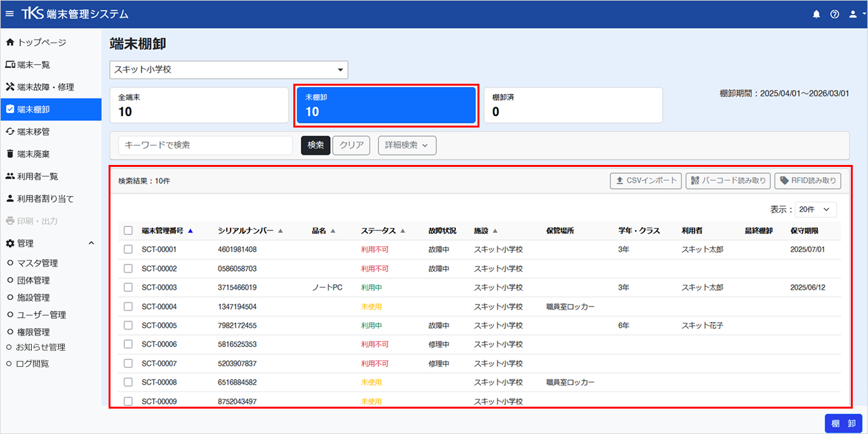This screenshot has width=868, height=434.
Task: Open 端末移管 transfer icon item
Action: [10, 131]
